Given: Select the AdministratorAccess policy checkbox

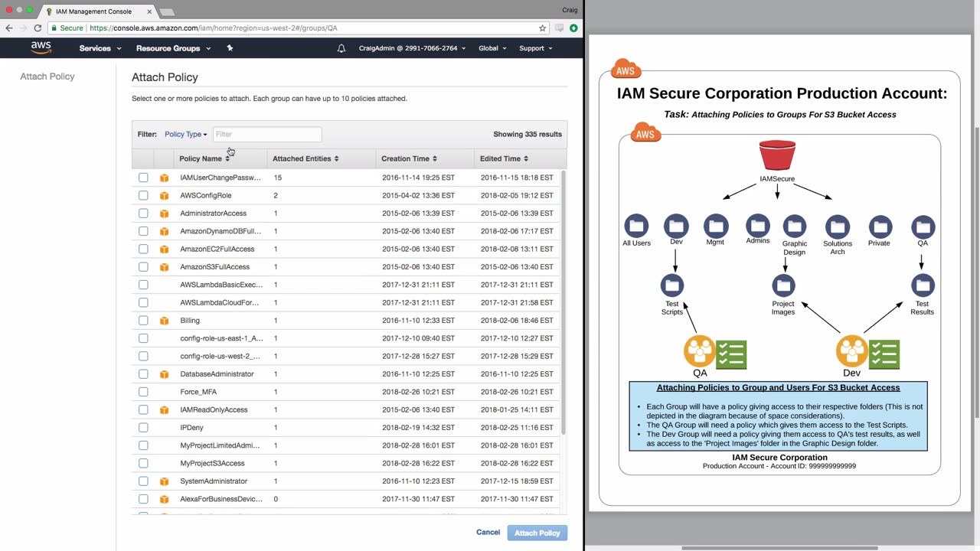Looking at the screenshot, I should pos(143,214).
